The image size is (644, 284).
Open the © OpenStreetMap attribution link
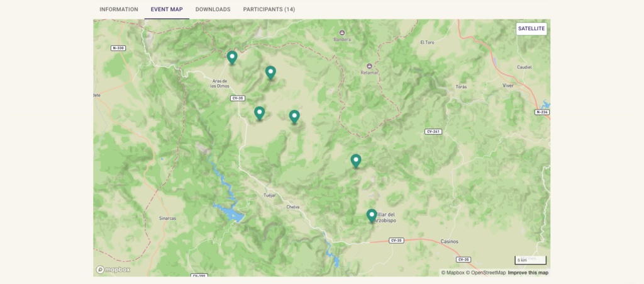(486, 273)
